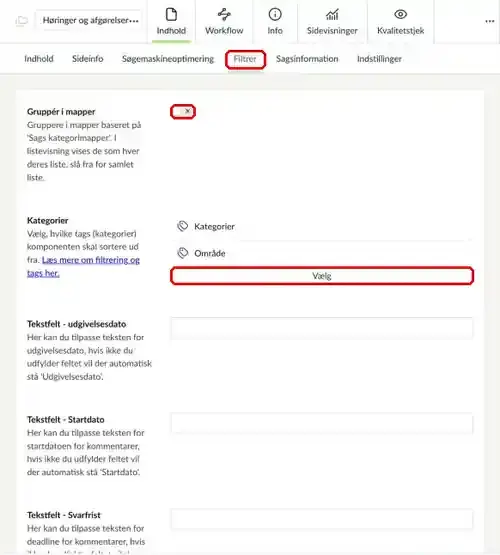Viewport: 500px width, 555px height.
Task: Toggle the Gruppér i mapper switch
Action: click(183, 111)
